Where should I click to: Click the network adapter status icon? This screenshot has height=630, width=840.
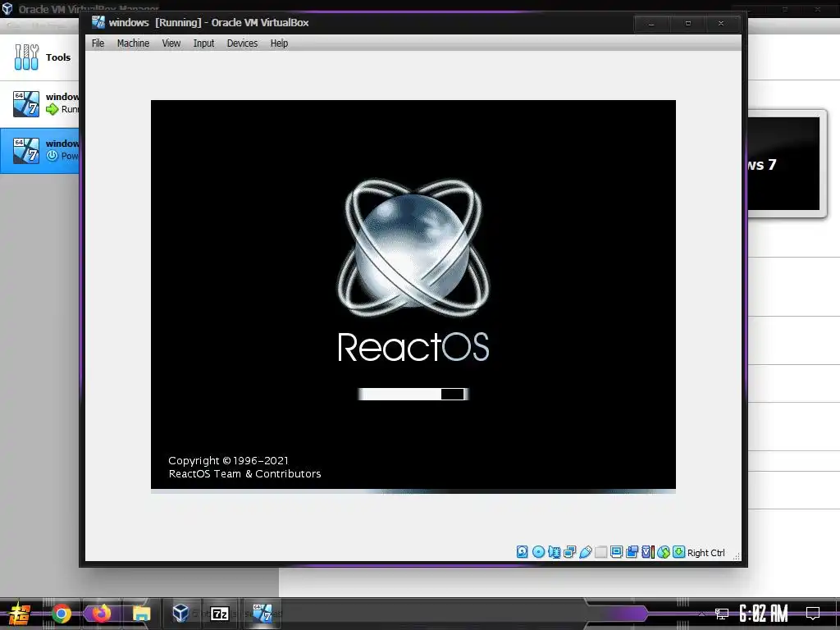click(x=569, y=552)
